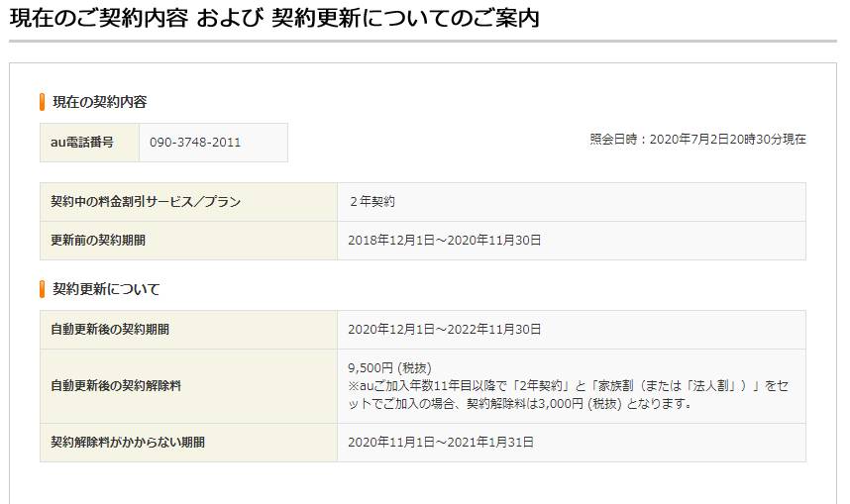The image size is (850, 504).
Task: Select the ２年契約 plan value
Action: point(372,202)
